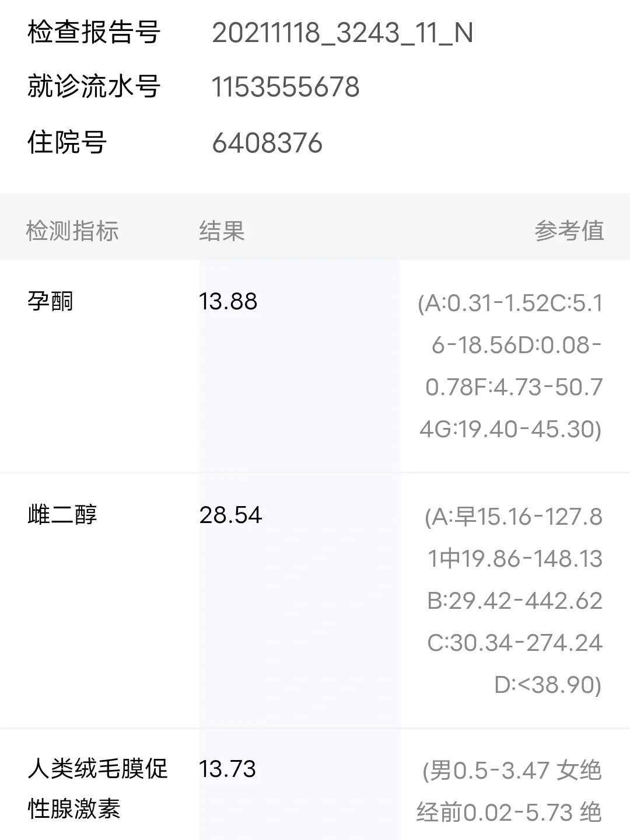Tap the 孕酮 test item
This screenshot has width=630, height=840.
click(50, 302)
